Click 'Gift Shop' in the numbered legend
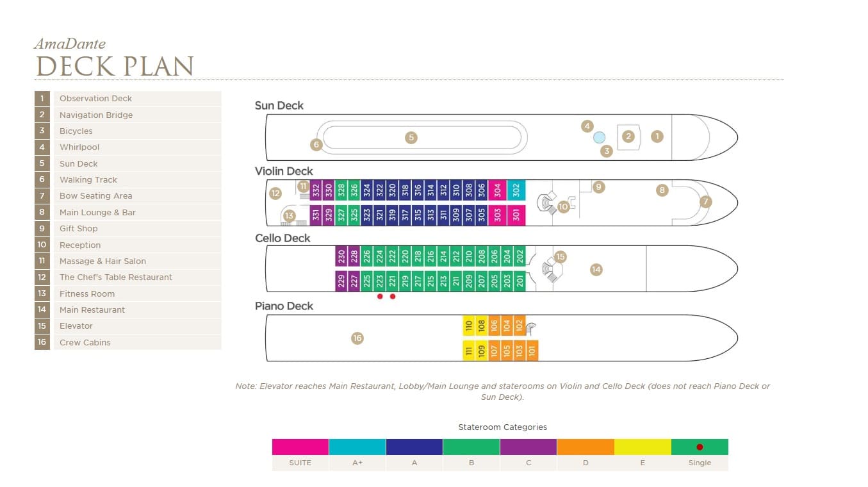 click(x=79, y=229)
